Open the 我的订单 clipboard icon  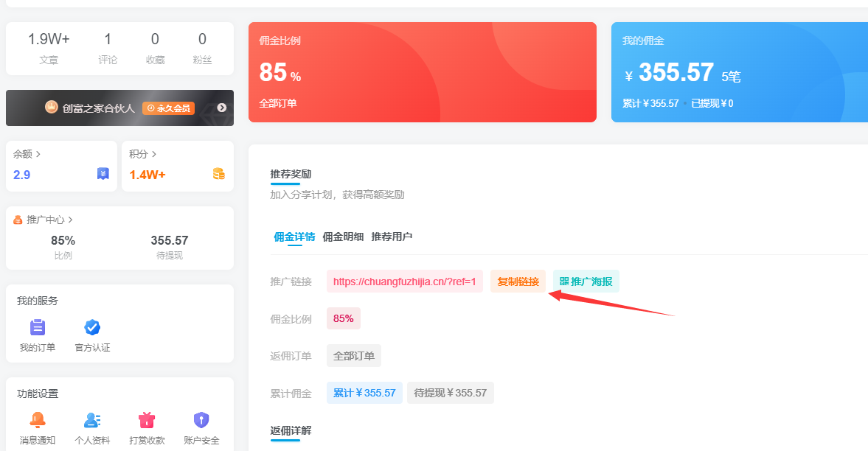[x=38, y=328]
